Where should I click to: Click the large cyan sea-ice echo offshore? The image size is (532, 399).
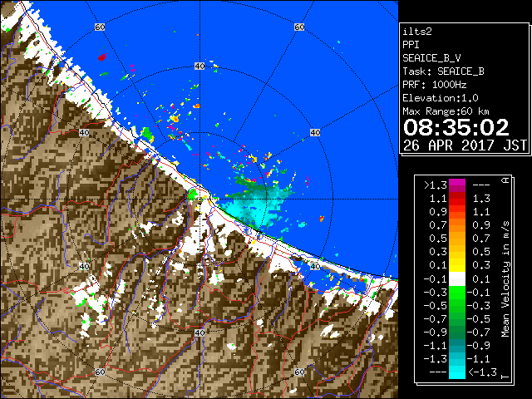coord(258,204)
